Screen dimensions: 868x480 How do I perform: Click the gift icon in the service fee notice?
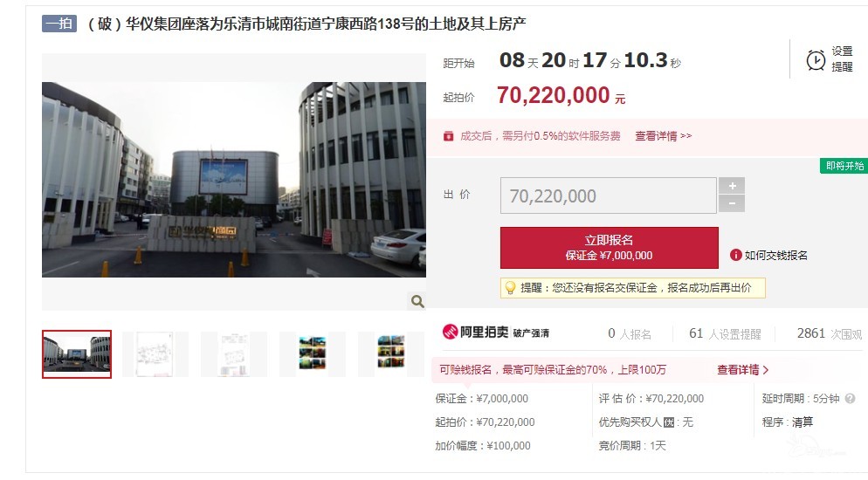click(448, 136)
